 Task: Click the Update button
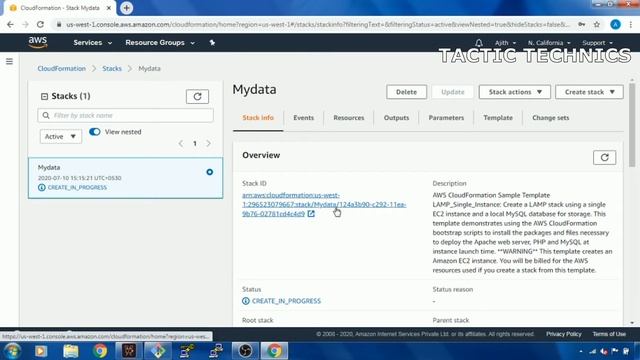click(453, 92)
